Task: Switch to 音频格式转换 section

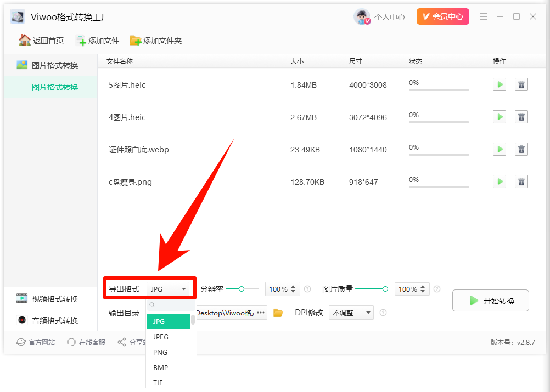Action: pyautogui.click(x=51, y=320)
